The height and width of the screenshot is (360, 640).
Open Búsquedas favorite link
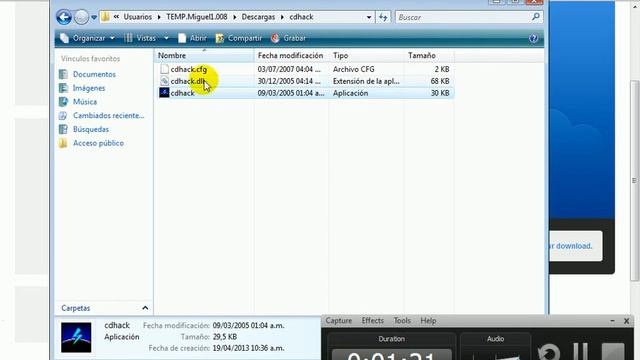91,129
